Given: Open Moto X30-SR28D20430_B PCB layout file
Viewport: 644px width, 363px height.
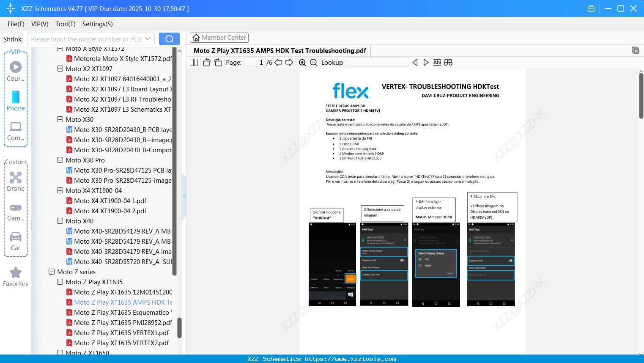Looking at the screenshot, I should pos(119,129).
